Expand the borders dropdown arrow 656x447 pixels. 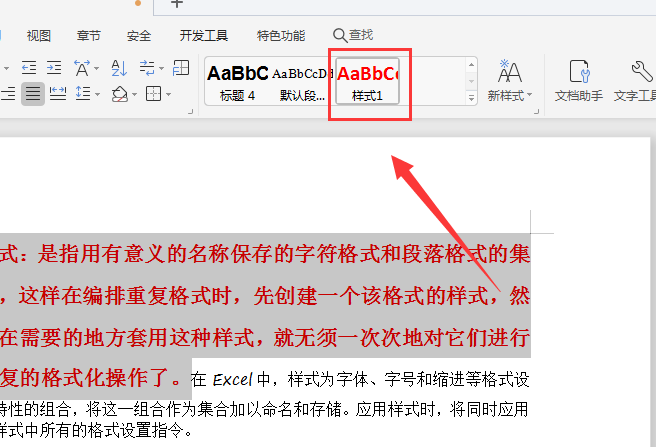pyautogui.click(x=168, y=95)
